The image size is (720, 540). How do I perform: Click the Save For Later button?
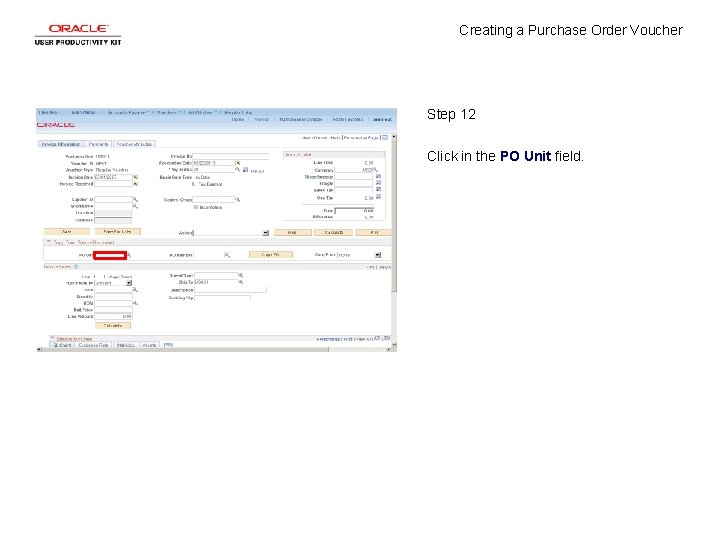pyautogui.click(x=118, y=232)
